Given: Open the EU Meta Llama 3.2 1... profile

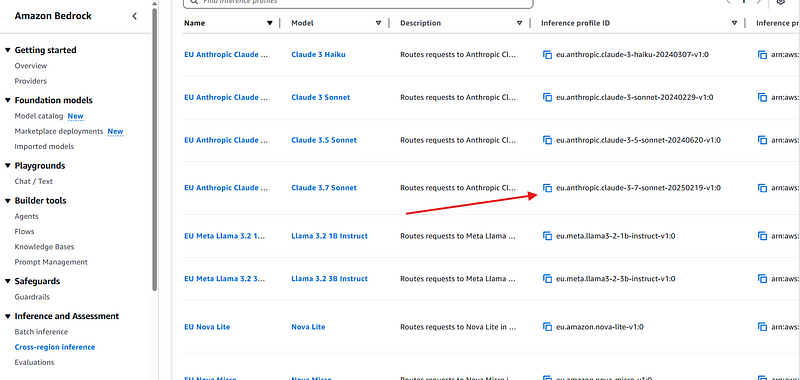Looking at the screenshot, I should [x=225, y=236].
